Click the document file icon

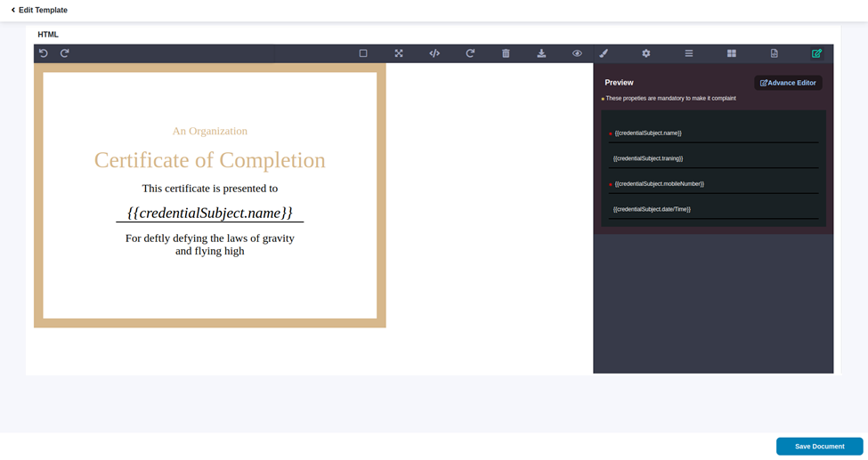775,53
